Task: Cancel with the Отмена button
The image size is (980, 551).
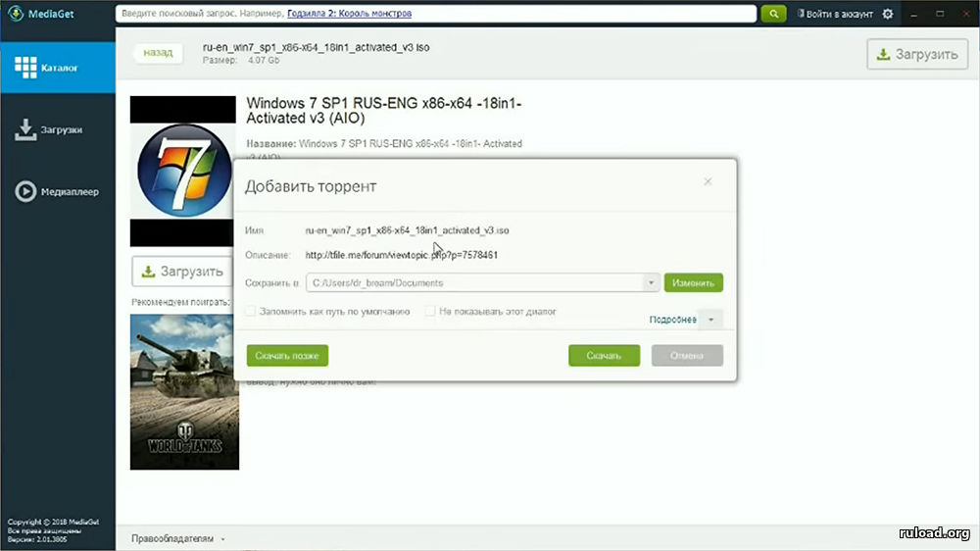Action: click(x=687, y=355)
